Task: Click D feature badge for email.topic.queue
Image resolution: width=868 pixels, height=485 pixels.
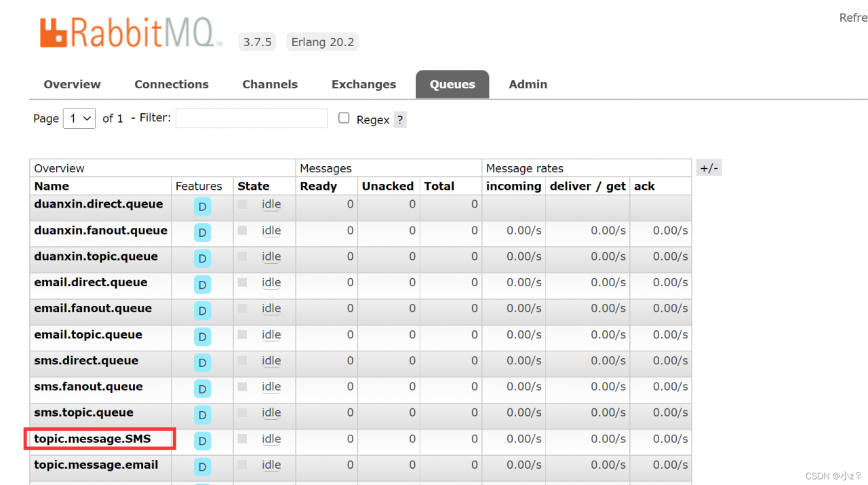Action: pyautogui.click(x=202, y=337)
